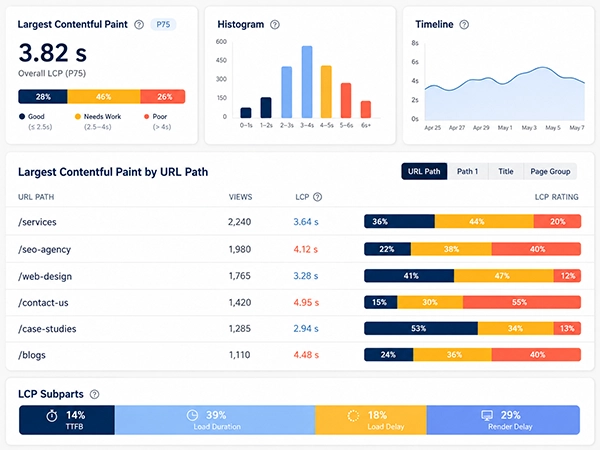Viewport: 600px width, 450px height.
Task: Sort by the VIEWS column header
Action: pyautogui.click(x=240, y=197)
